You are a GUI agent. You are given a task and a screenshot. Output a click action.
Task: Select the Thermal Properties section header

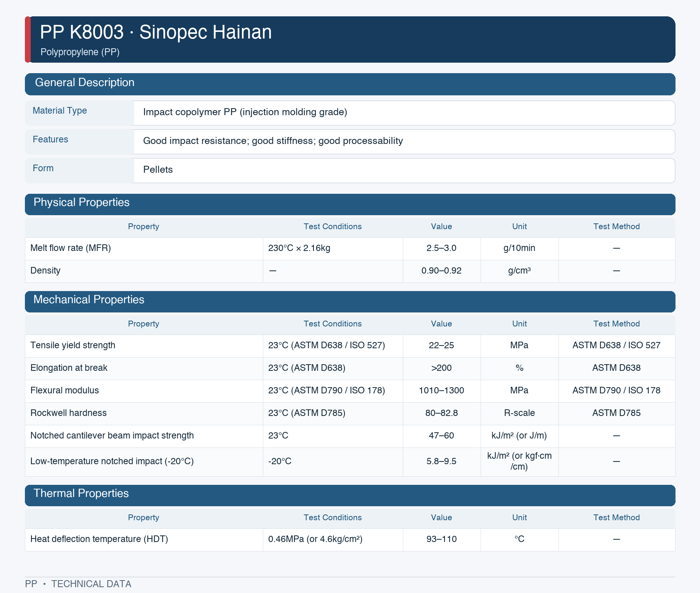pos(350,495)
